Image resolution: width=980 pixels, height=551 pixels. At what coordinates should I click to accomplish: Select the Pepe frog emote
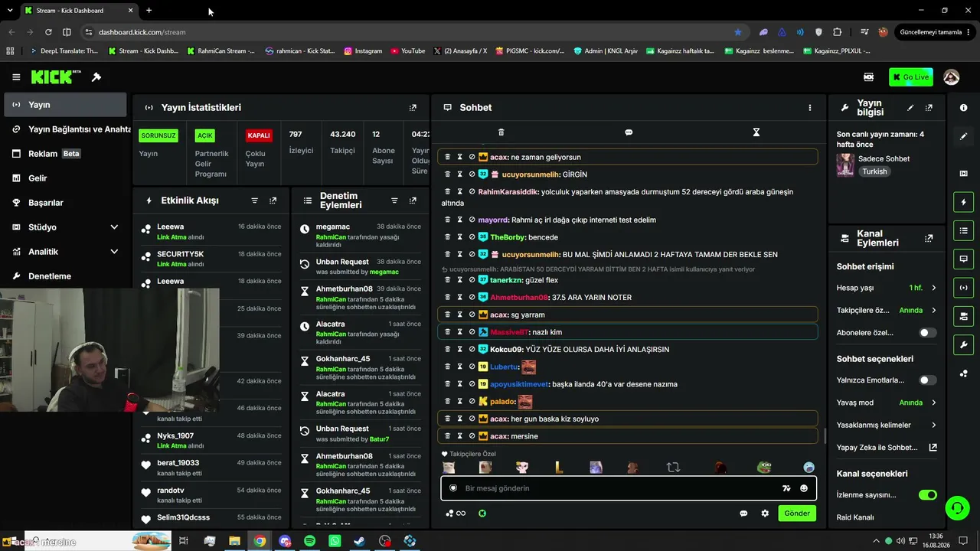[x=764, y=468]
